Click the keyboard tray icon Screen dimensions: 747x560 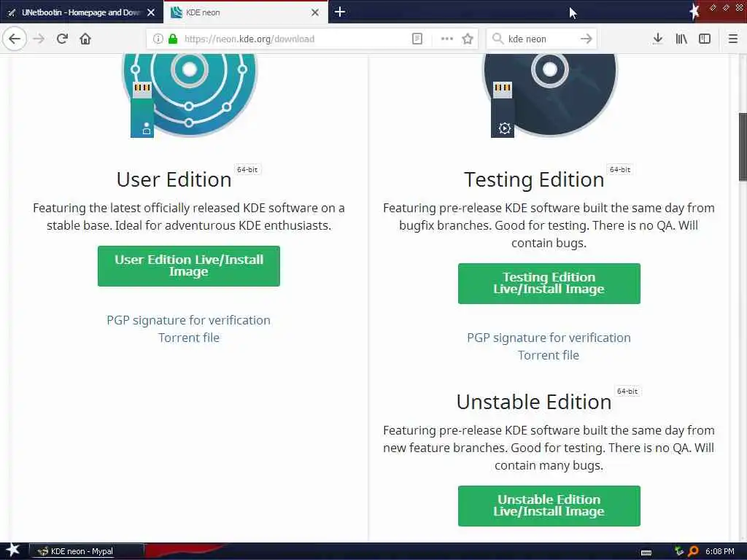(646, 552)
